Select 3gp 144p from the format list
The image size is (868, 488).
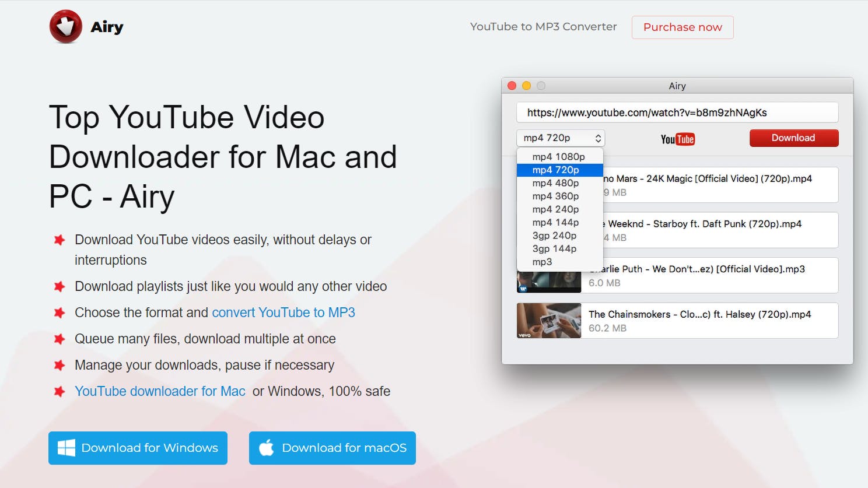559,249
